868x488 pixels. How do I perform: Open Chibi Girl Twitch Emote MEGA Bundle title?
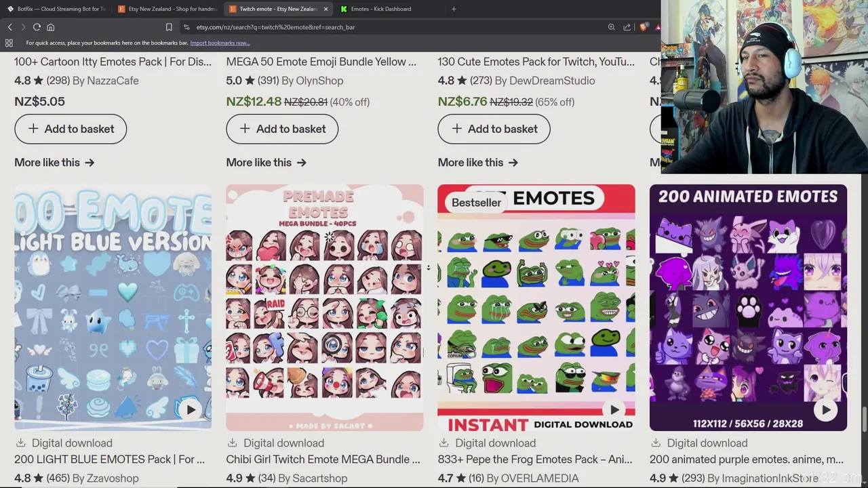point(323,460)
